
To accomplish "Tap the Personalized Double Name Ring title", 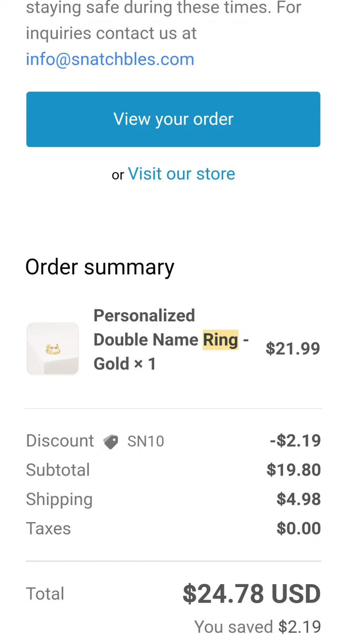I will tap(171, 340).
